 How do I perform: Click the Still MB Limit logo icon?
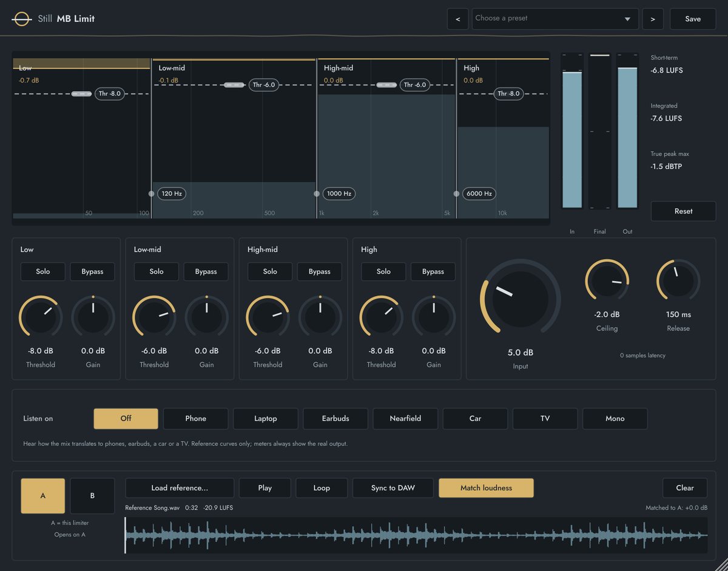coord(21,19)
